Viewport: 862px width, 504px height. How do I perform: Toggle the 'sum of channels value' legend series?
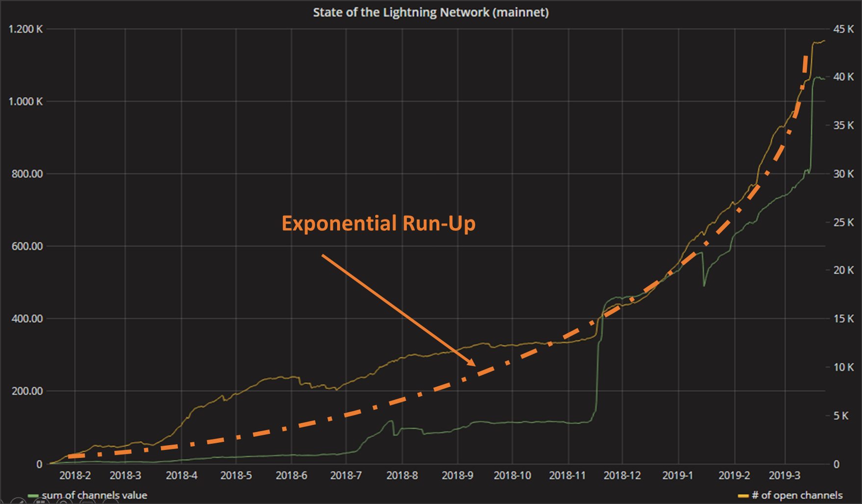click(94, 496)
